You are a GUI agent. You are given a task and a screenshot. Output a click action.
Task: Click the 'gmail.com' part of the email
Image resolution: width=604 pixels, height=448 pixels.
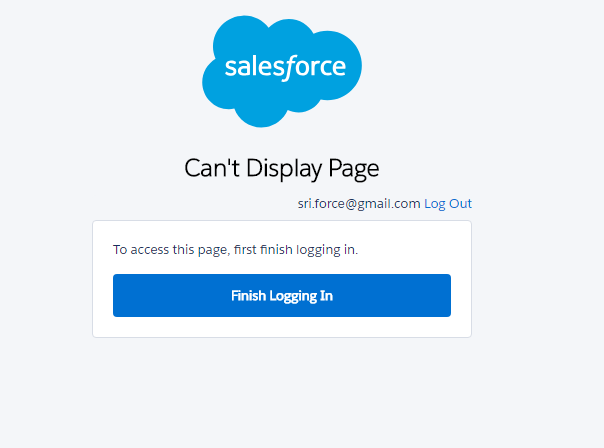pos(386,203)
